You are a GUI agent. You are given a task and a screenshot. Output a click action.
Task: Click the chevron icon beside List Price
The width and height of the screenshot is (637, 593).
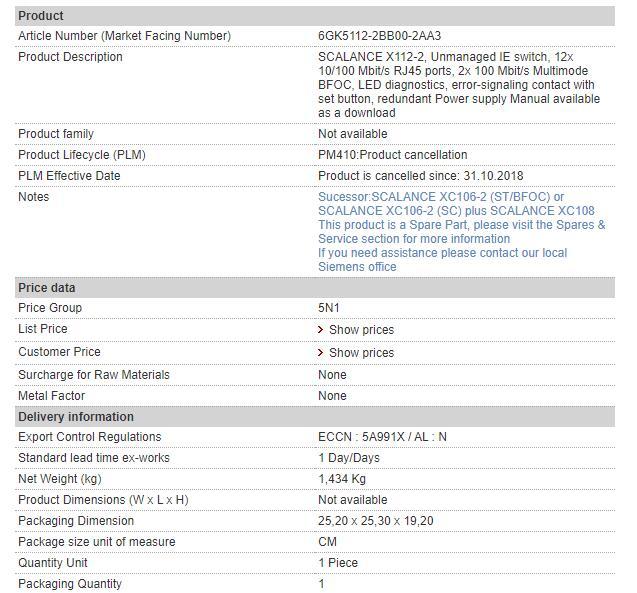click(321, 330)
